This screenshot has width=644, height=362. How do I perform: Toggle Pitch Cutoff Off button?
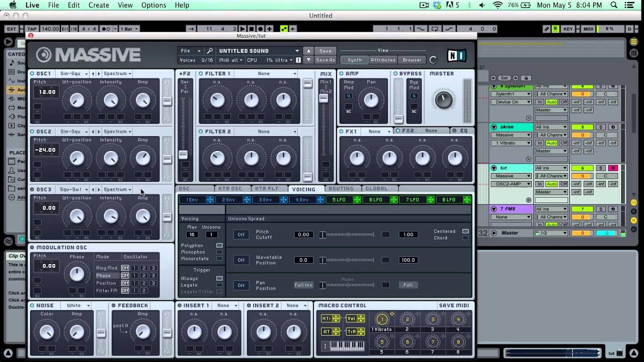(241, 235)
